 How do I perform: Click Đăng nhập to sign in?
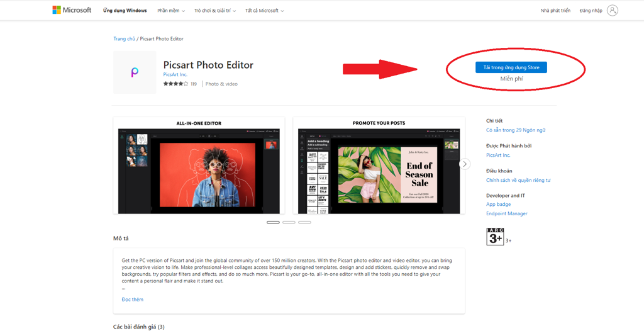point(591,11)
